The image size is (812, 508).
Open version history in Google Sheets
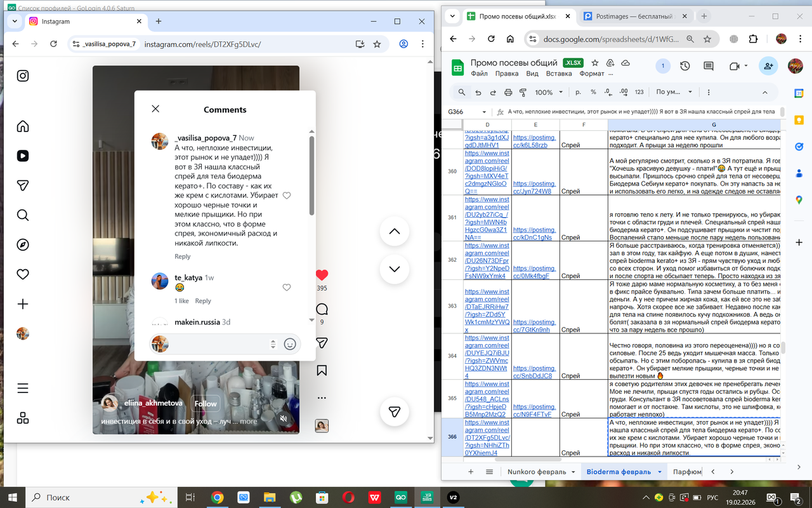point(685,66)
